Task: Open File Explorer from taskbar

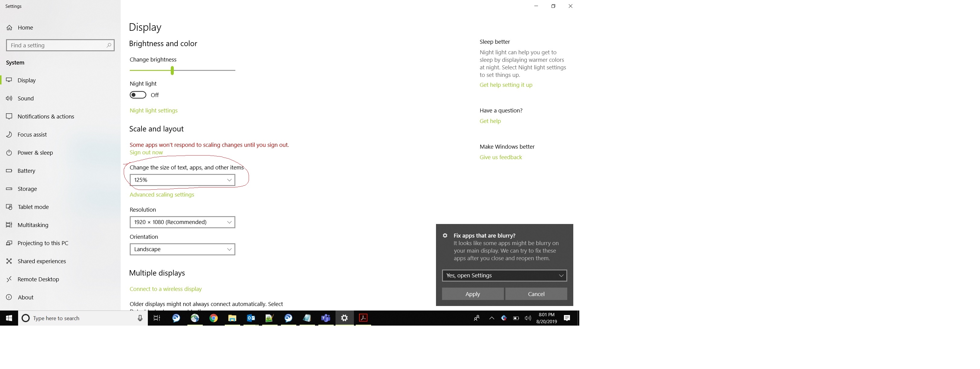Action: (232, 318)
